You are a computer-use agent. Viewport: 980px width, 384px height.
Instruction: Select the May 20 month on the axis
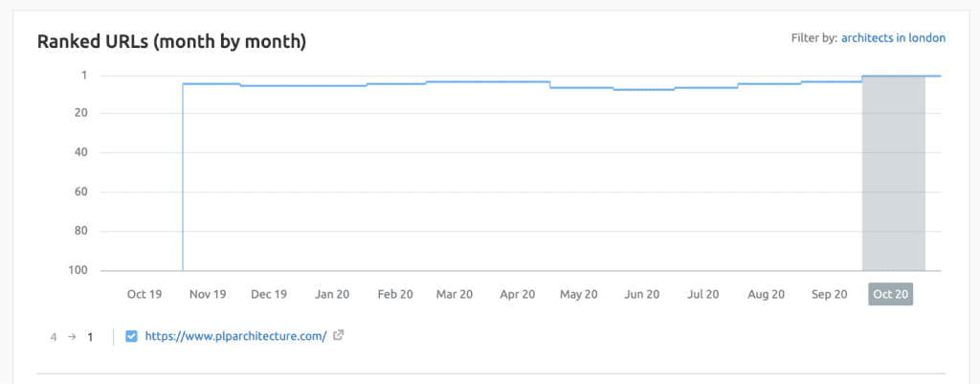(579, 294)
